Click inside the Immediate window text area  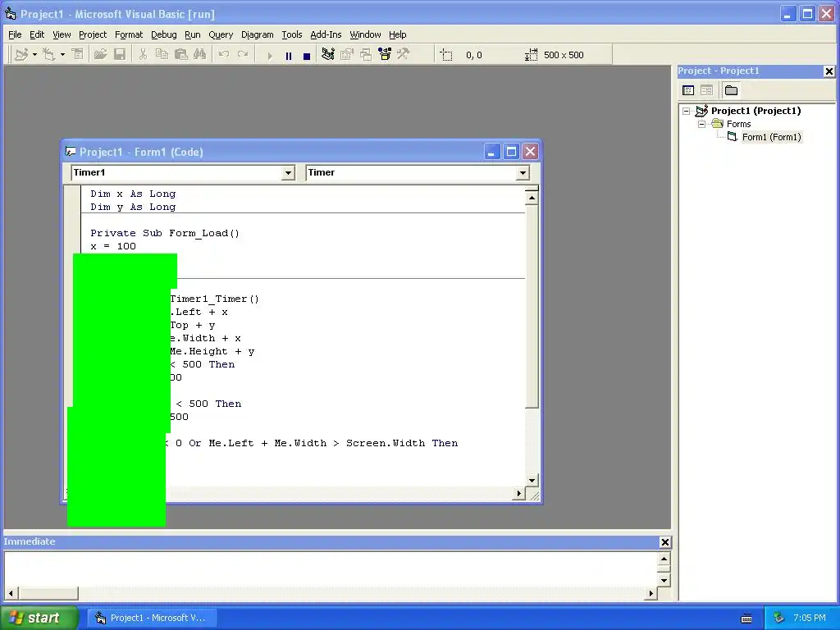click(x=331, y=569)
